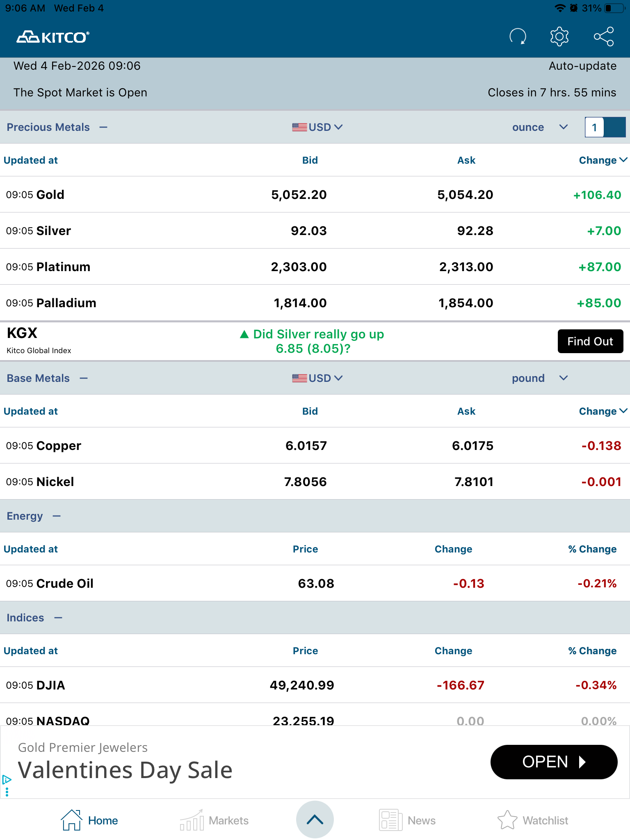Tap the battery status icon

tap(615, 8)
